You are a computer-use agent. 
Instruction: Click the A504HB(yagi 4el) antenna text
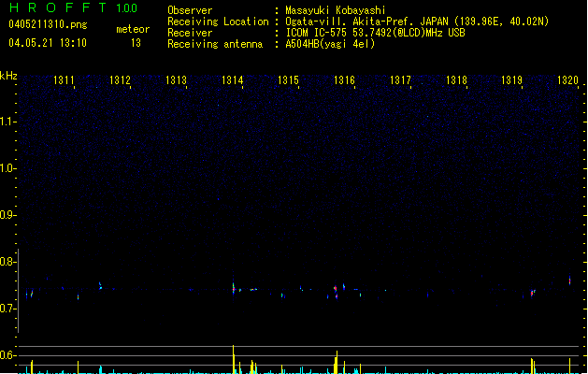330,44
